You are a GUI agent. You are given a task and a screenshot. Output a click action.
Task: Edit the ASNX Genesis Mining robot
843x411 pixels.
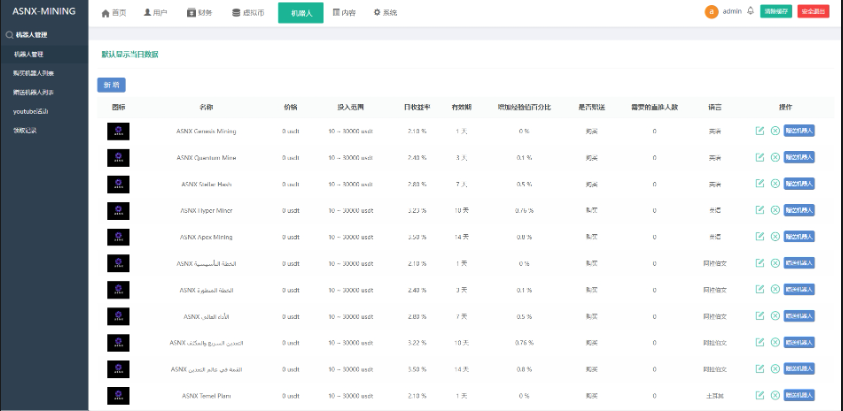(x=760, y=131)
